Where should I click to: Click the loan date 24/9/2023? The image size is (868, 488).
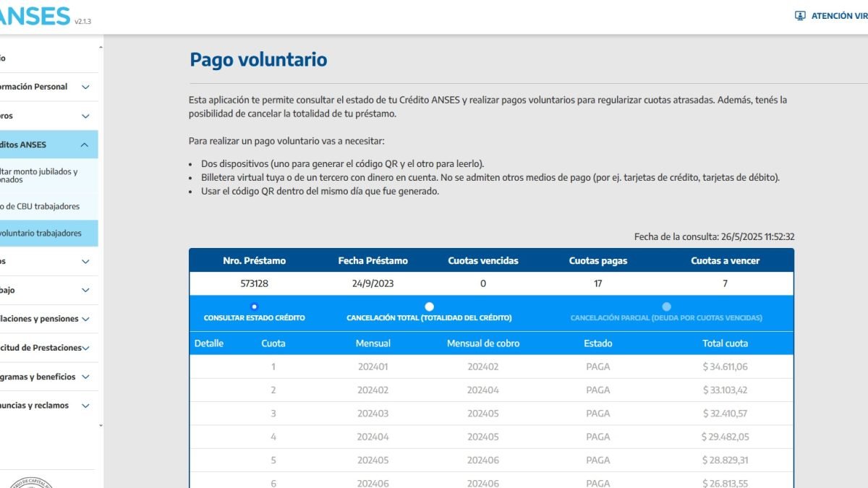pyautogui.click(x=373, y=283)
